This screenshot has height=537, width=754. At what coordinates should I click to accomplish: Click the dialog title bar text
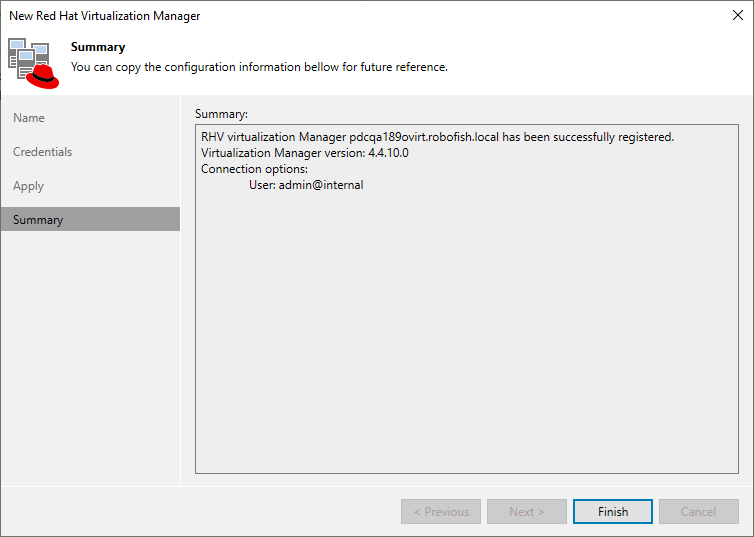point(105,15)
